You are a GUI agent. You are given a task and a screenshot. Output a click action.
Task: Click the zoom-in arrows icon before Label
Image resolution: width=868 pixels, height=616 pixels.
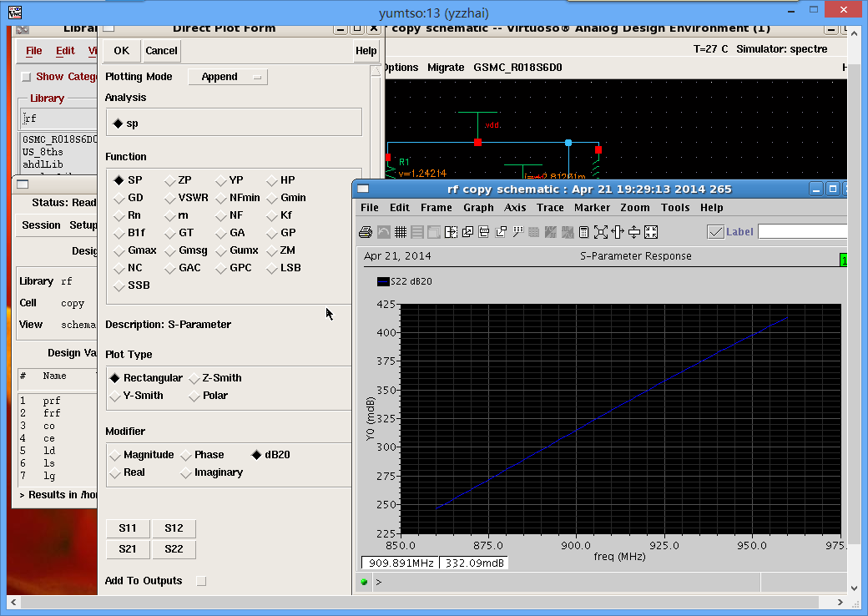[651, 232]
